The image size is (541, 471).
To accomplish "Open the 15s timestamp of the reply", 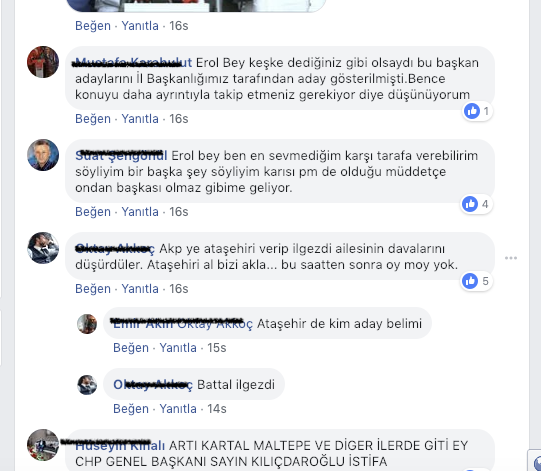I will (217, 347).
